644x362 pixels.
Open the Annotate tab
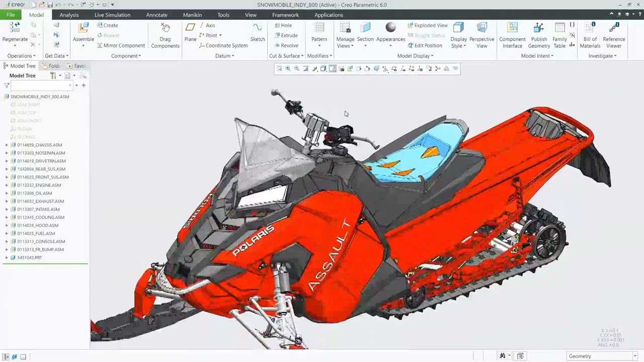[156, 15]
